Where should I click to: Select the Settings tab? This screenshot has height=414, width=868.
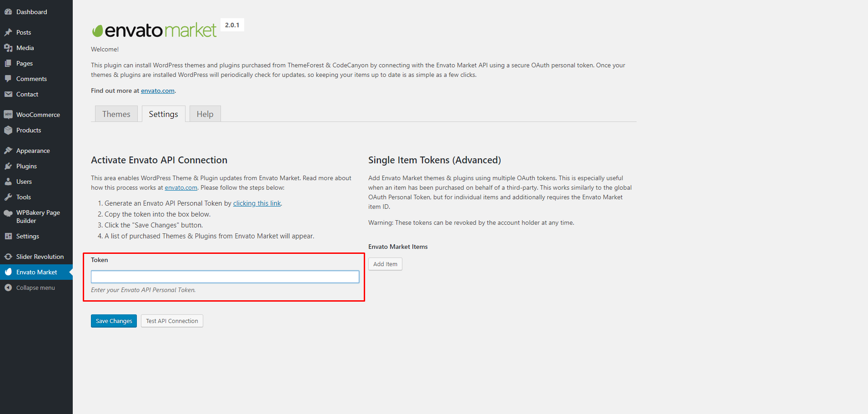[x=163, y=114]
